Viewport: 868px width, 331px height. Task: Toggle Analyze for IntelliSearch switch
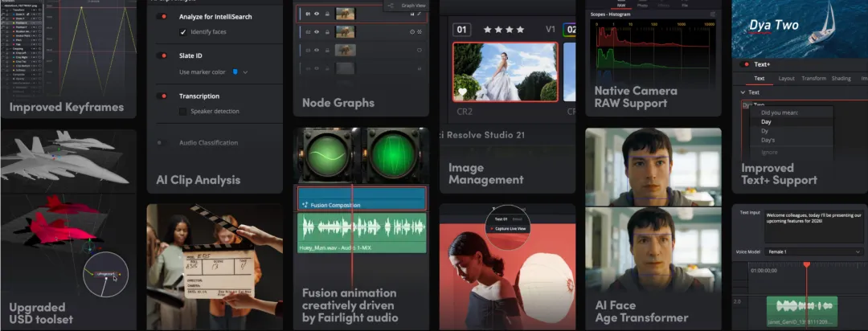pyautogui.click(x=162, y=17)
